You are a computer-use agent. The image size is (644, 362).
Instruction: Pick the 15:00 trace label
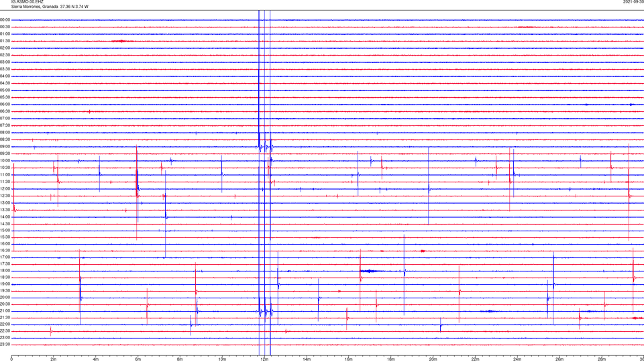(5, 231)
